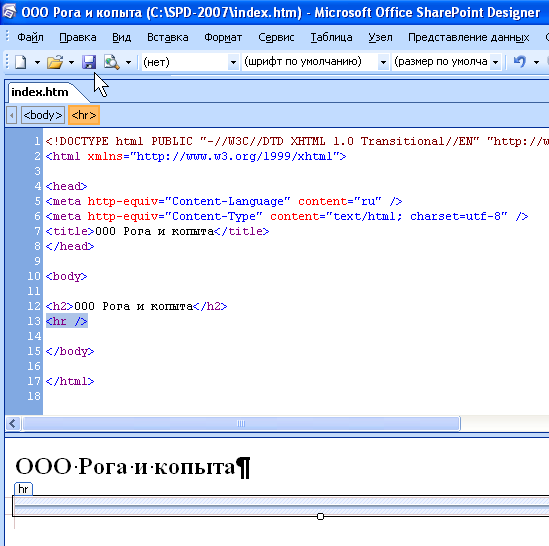Select the <body> tag button

tap(43, 115)
